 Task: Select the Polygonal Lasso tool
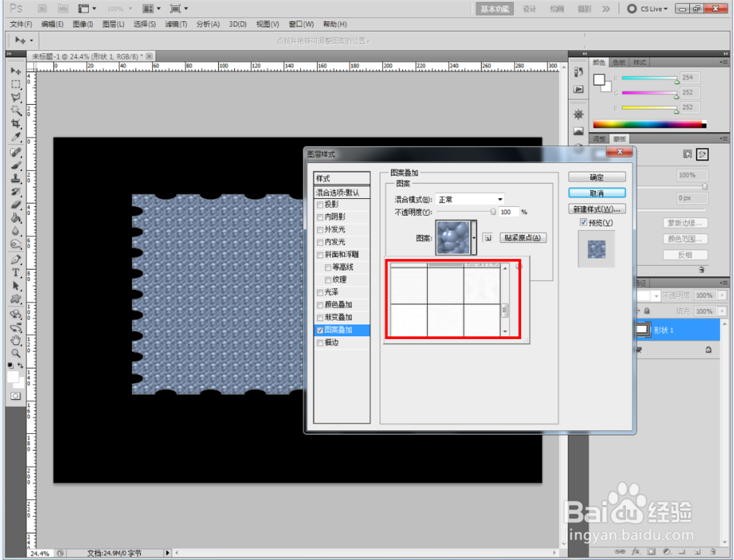pos(16,98)
